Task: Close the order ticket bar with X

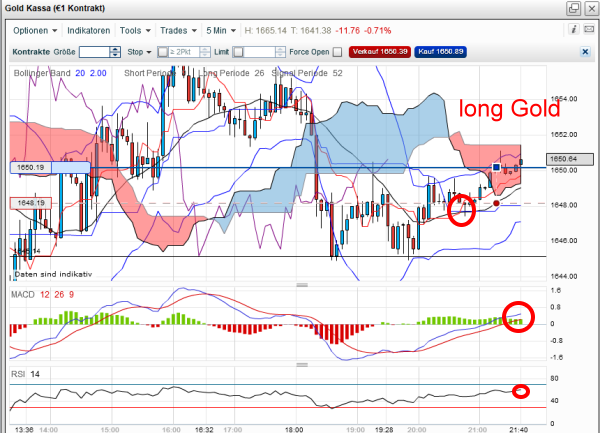Action: 585,52
